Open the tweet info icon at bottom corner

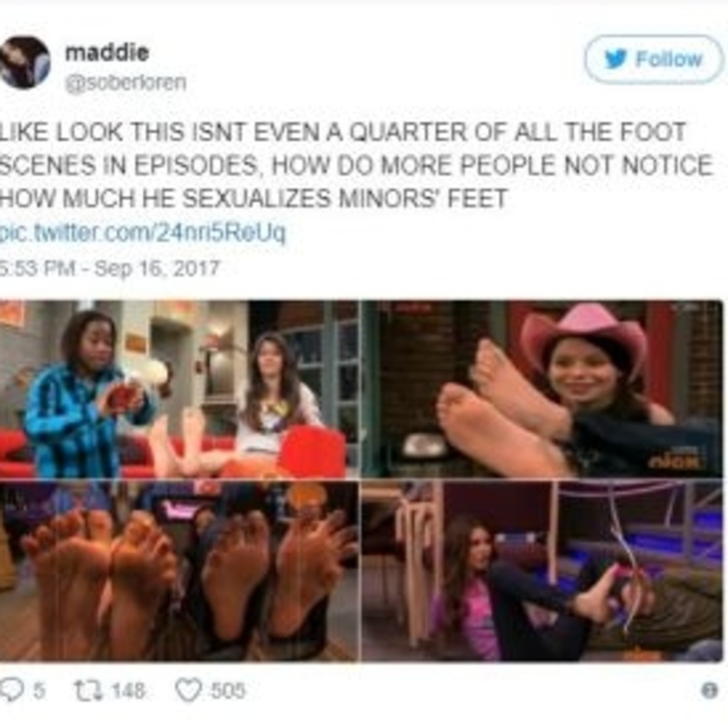point(710,691)
